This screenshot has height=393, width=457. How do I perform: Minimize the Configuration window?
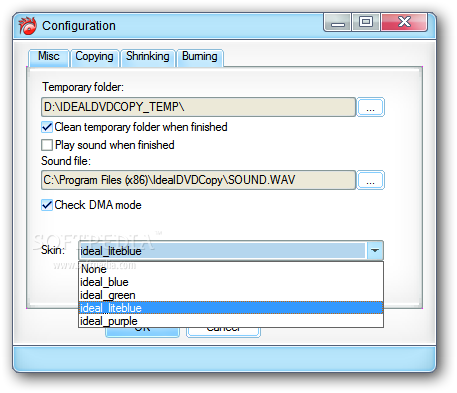click(337, 22)
